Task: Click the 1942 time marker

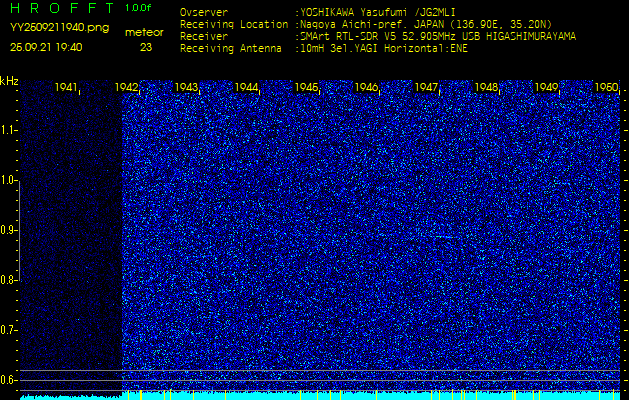Action: [126, 87]
